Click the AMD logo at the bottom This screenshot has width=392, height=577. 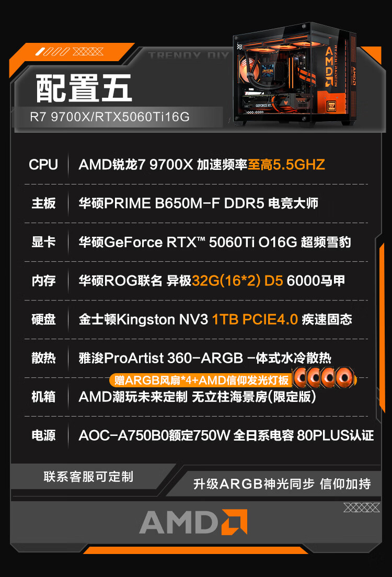[x=193, y=522]
